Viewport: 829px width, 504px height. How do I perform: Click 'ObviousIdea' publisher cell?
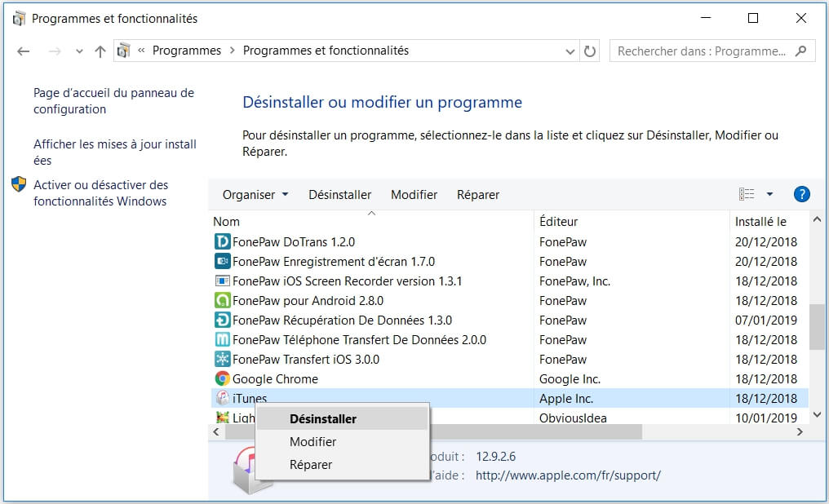click(573, 418)
